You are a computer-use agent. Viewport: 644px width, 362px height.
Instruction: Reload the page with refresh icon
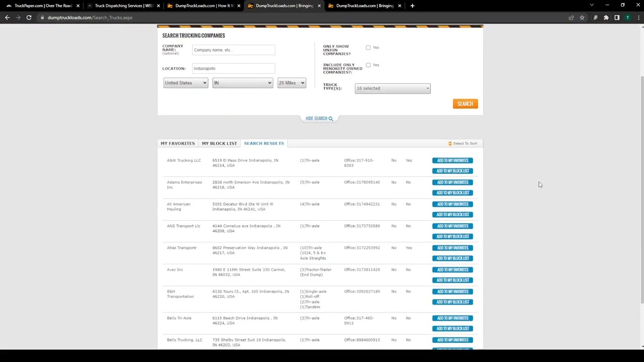tap(29, 18)
